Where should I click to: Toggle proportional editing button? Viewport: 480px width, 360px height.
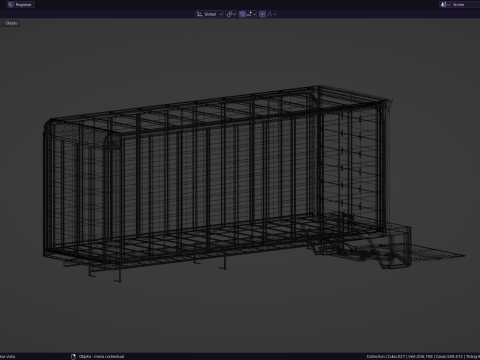[262, 14]
